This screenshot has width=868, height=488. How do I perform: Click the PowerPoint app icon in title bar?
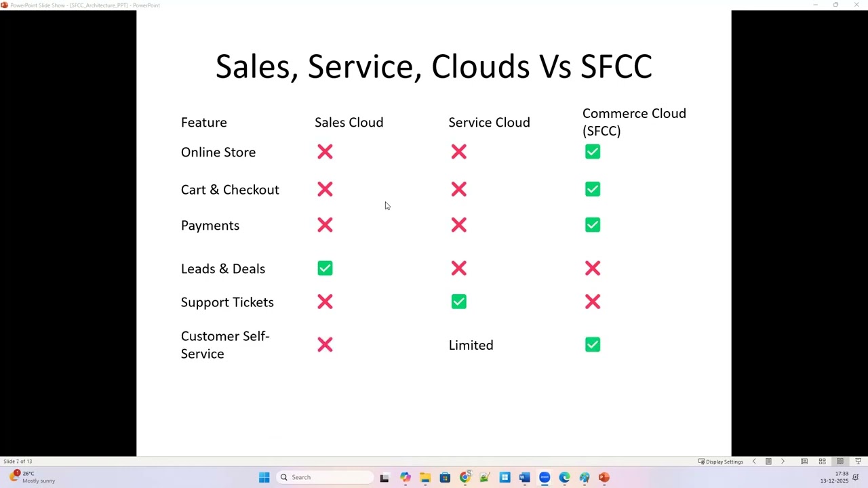[4, 5]
